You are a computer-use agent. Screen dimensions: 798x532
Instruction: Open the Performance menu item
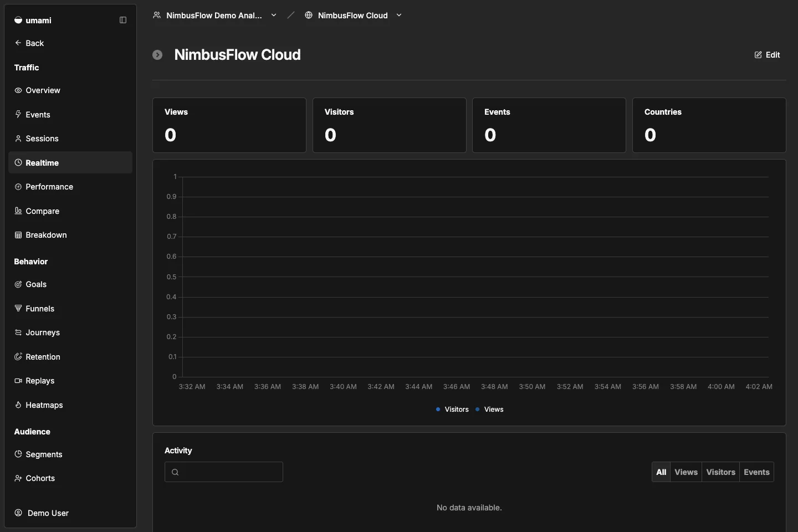click(x=70, y=187)
